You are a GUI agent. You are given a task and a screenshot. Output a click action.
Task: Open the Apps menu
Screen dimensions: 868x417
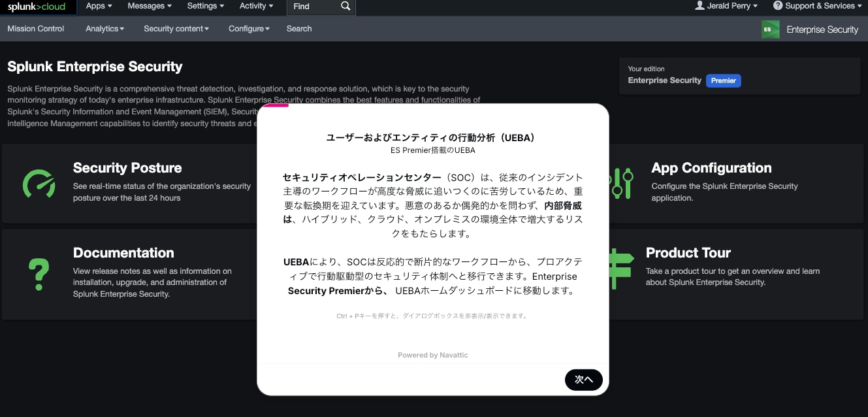(99, 6)
